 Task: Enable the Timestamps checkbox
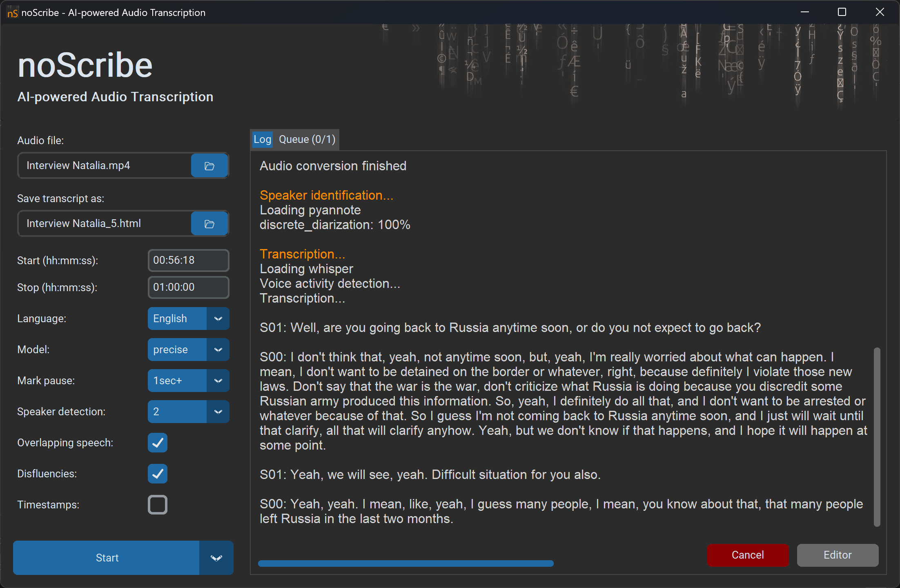(158, 505)
